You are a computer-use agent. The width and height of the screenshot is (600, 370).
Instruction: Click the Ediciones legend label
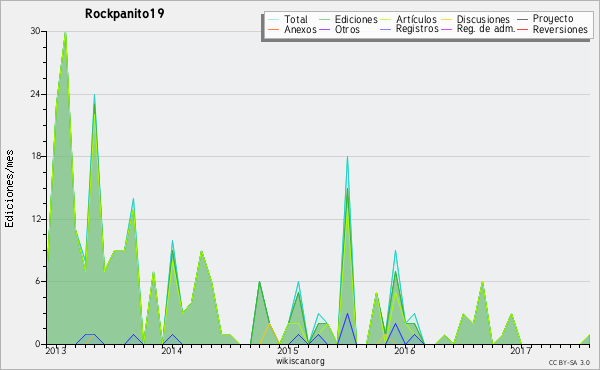point(356,19)
